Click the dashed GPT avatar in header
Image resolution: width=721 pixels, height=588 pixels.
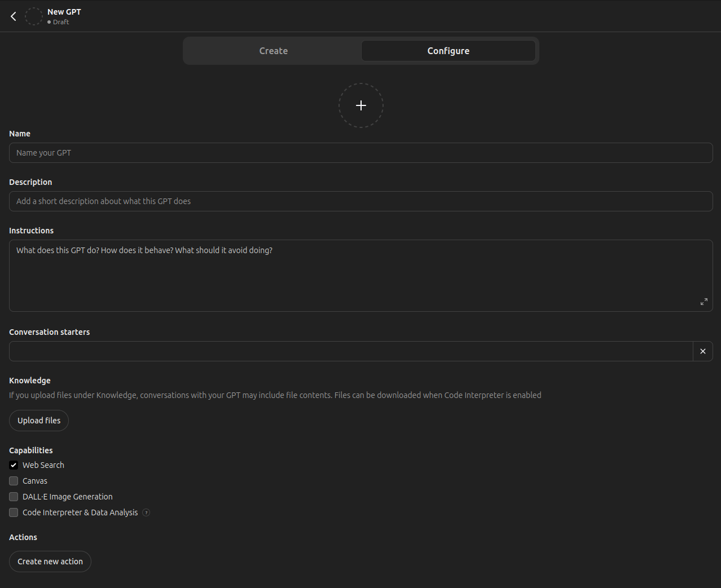[x=34, y=16]
